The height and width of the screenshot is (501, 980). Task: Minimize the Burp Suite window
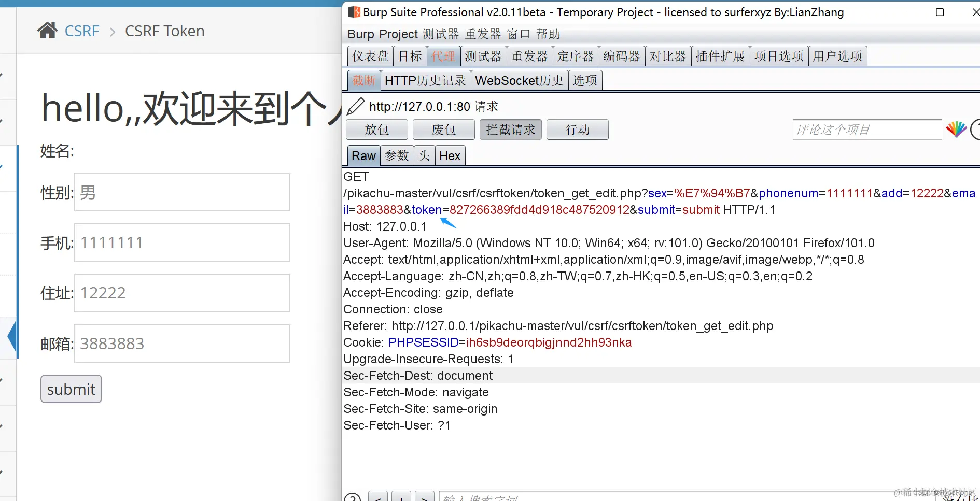click(904, 12)
